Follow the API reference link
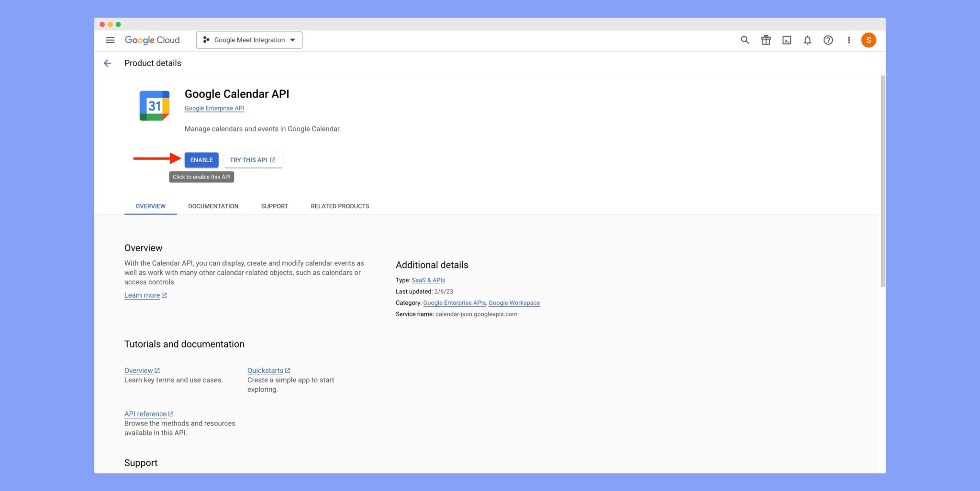Image resolution: width=980 pixels, height=491 pixels. 146,413
